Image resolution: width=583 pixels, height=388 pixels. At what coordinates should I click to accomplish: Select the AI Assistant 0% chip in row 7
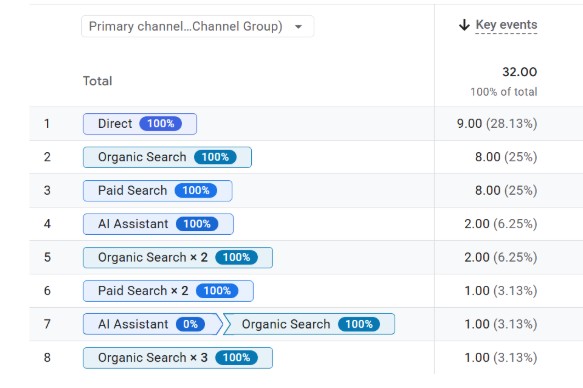(x=152, y=324)
